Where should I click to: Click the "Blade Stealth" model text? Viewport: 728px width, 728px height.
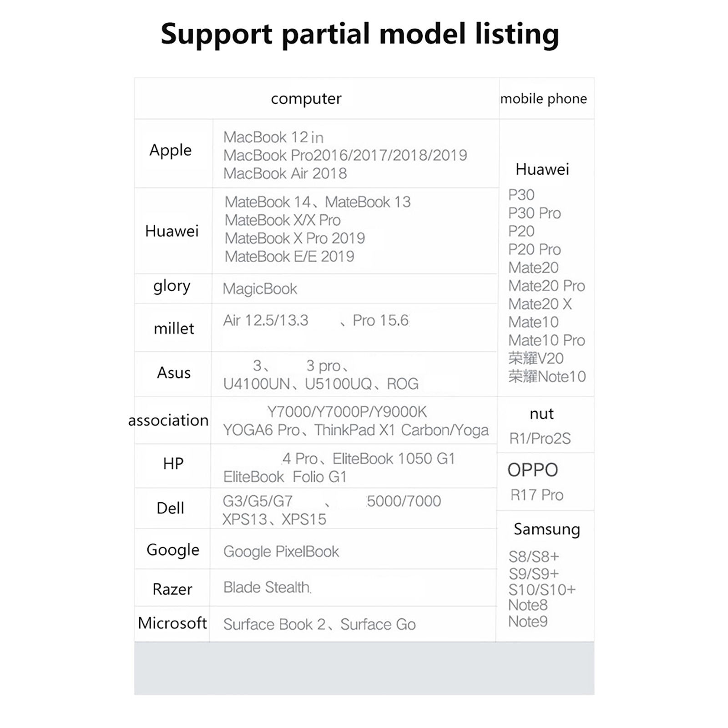267,587
